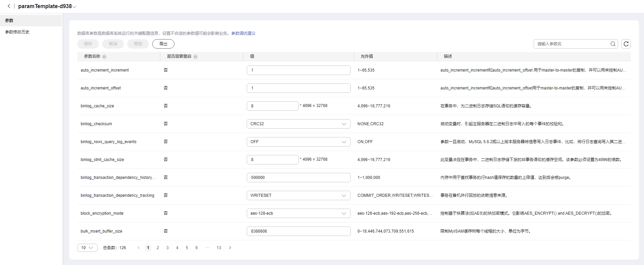Edit the auto_increment_increment value field
This screenshot has width=644, height=265.
pyautogui.click(x=299, y=70)
